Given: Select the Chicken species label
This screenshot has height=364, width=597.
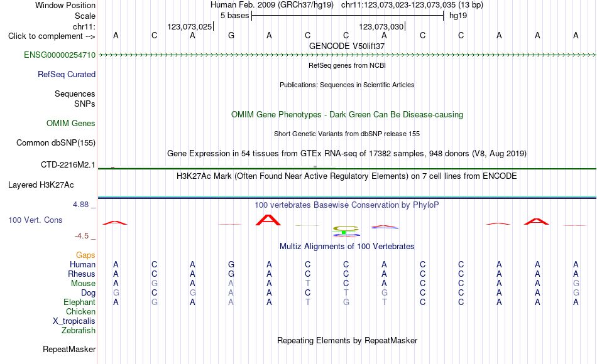Looking at the screenshot, I should click(80, 311).
